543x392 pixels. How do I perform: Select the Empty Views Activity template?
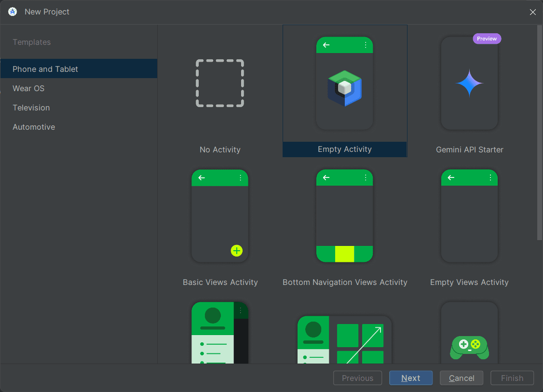469,216
